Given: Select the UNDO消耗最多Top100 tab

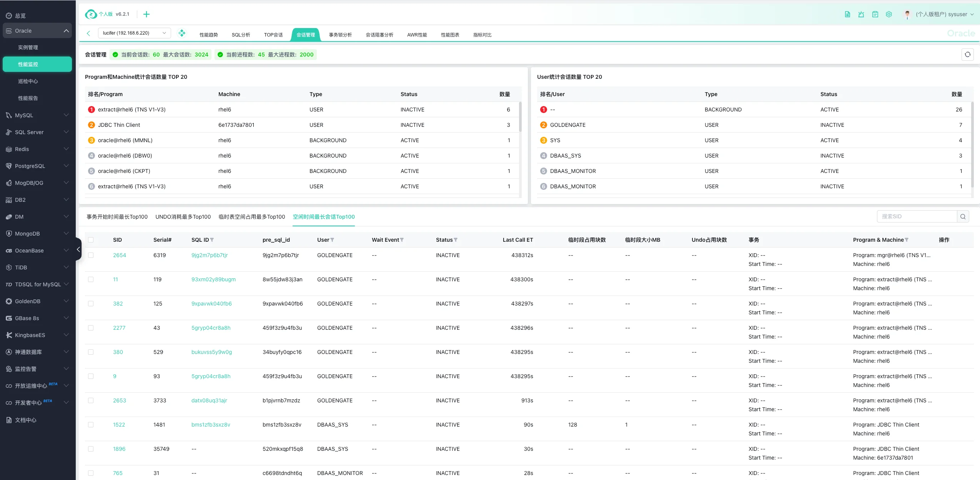Looking at the screenshot, I should 183,217.
